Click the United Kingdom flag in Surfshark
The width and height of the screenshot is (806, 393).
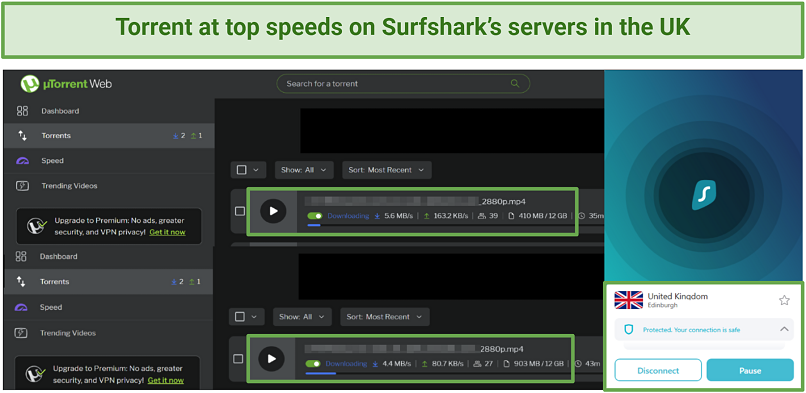[x=629, y=300]
